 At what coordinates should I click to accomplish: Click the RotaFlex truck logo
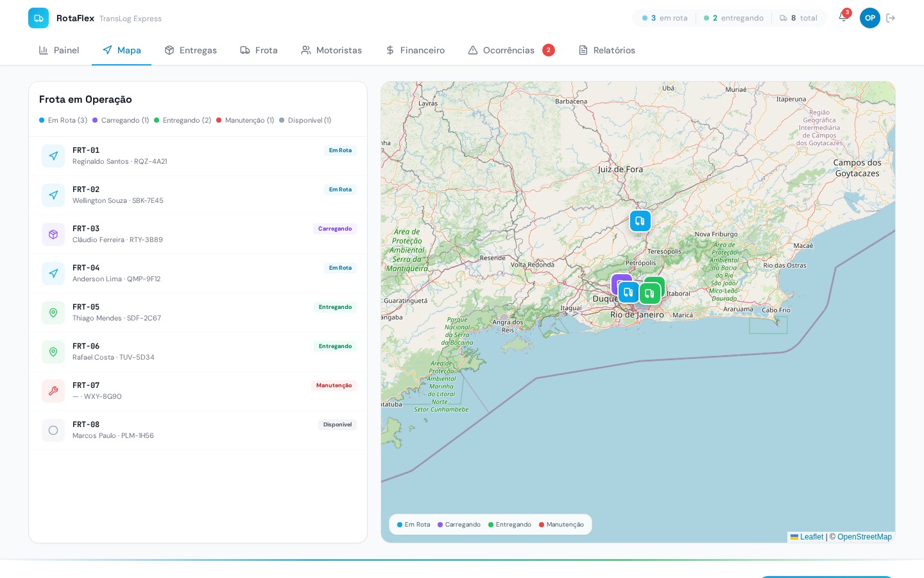tap(38, 18)
